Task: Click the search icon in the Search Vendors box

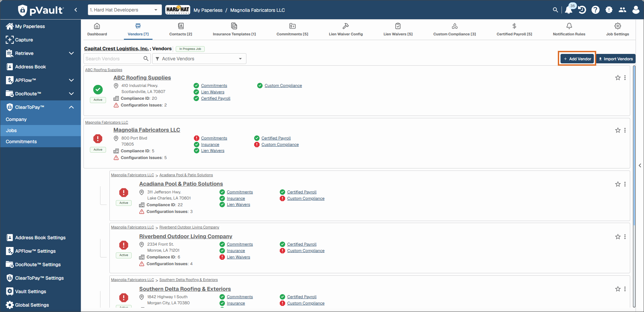Action: tap(146, 59)
